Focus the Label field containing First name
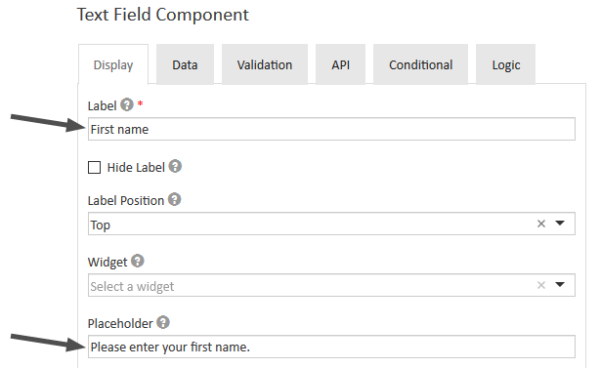 tap(331, 129)
